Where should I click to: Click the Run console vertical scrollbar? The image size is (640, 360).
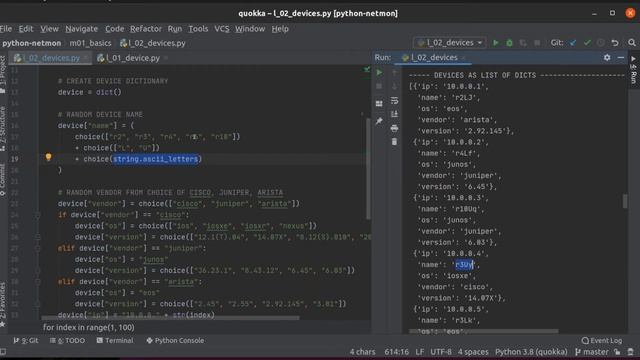624,201
